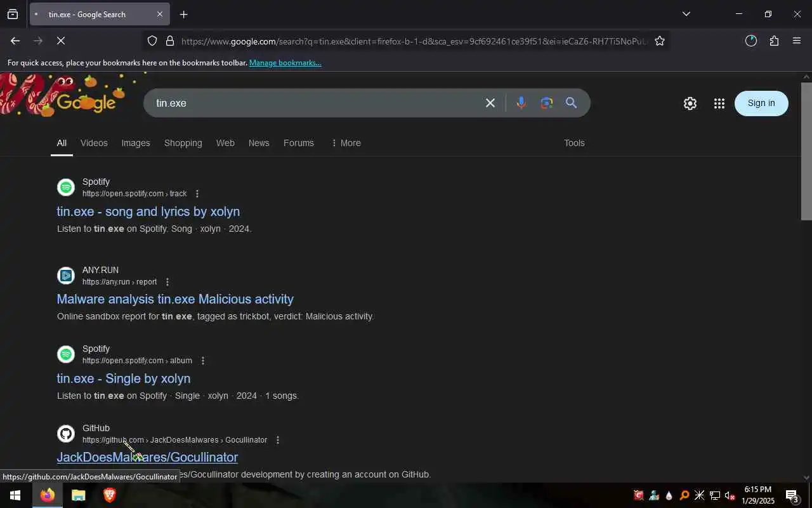Go to Google home via logo
Viewport: 812px width, 508px height.
click(x=86, y=102)
